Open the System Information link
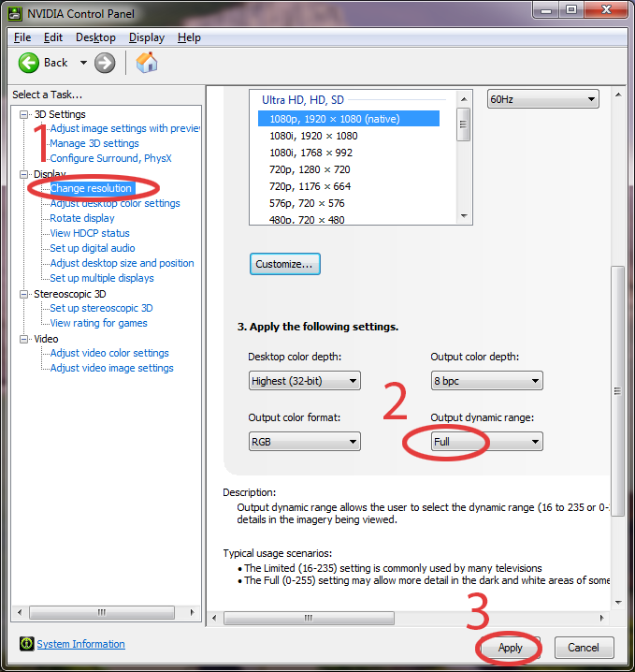 pos(80,644)
